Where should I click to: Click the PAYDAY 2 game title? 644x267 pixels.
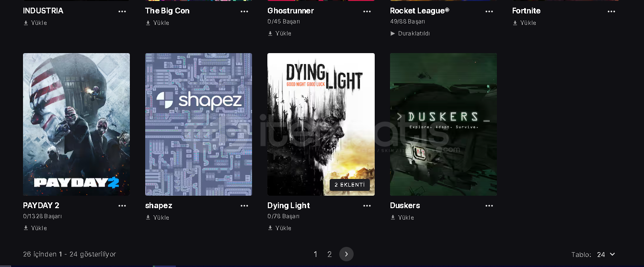41,205
